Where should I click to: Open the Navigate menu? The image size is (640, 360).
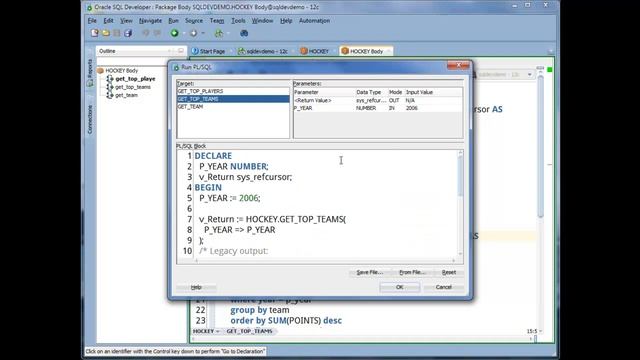coord(150,20)
